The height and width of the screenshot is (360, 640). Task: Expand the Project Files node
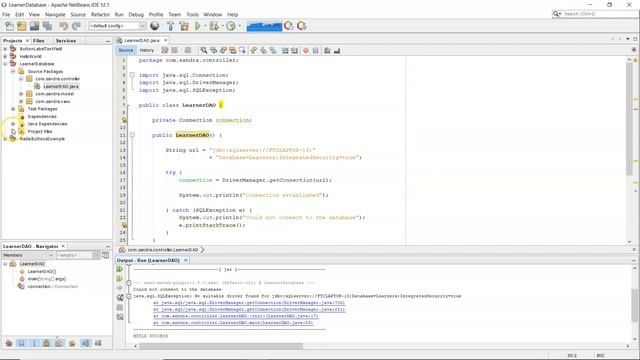pos(13,131)
